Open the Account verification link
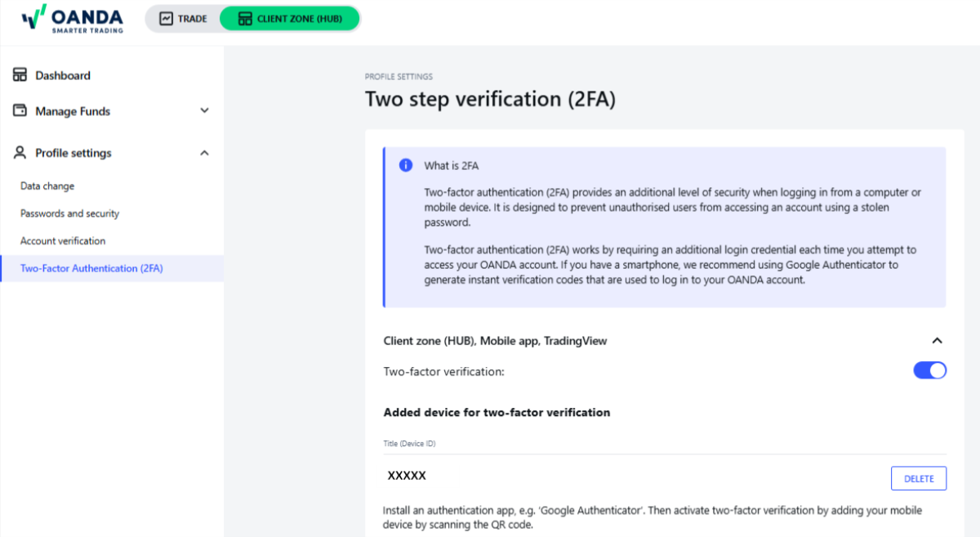This screenshot has width=980, height=537. point(63,240)
